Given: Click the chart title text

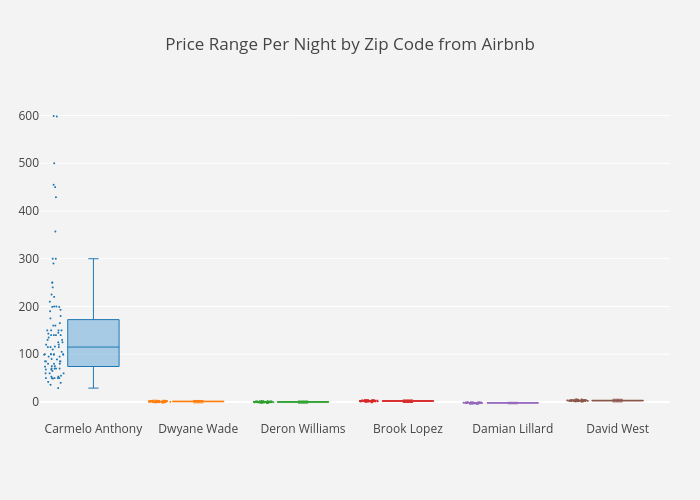Looking at the screenshot, I should pos(350,45).
